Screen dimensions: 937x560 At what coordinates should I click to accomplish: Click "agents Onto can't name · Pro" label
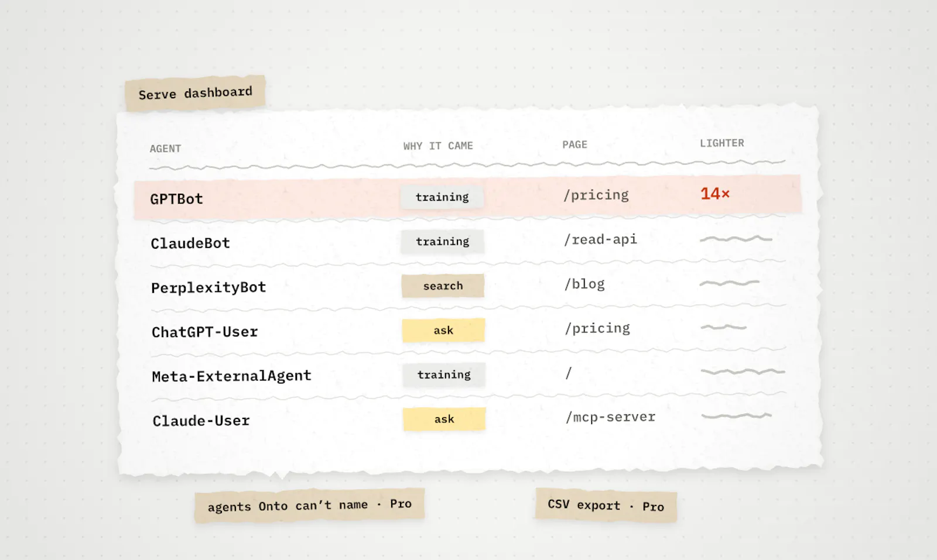[309, 506]
